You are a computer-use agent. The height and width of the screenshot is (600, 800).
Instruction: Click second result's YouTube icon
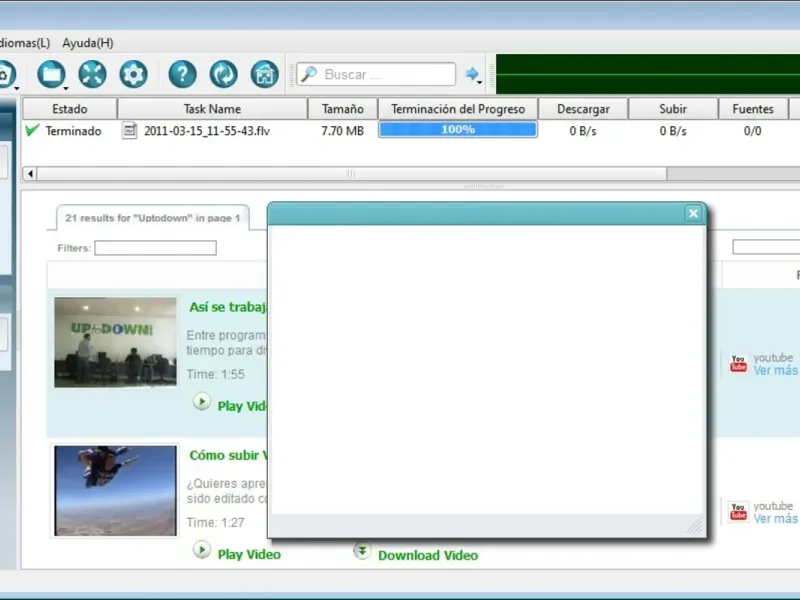pyautogui.click(x=738, y=512)
